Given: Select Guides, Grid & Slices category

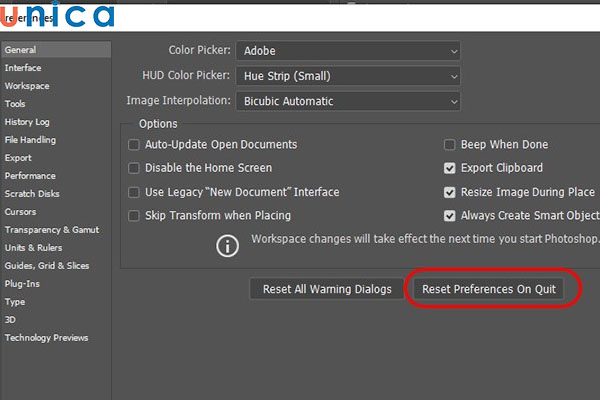Looking at the screenshot, I should click(x=46, y=266).
